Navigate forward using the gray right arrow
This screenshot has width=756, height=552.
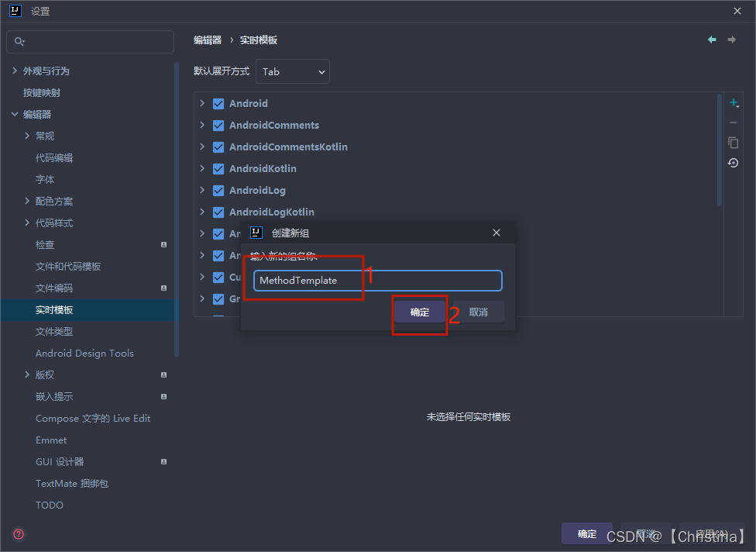point(730,40)
